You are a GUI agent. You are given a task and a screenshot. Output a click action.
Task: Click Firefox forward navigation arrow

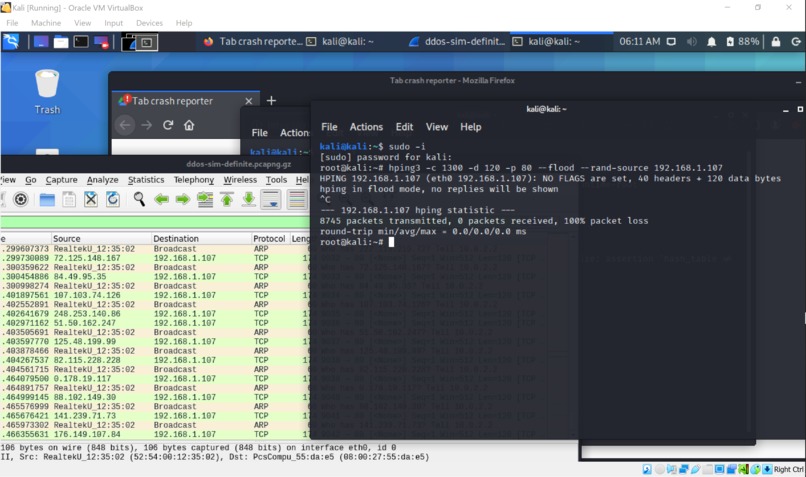pyautogui.click(x=146, y=125)
